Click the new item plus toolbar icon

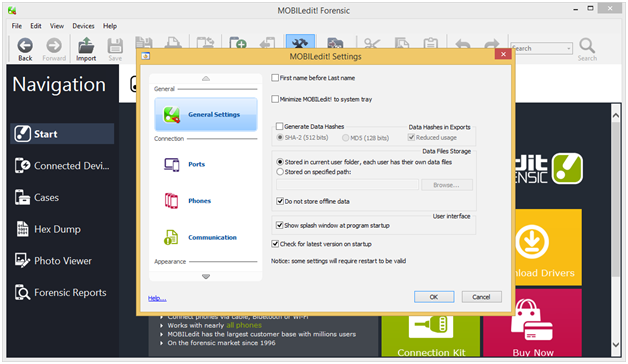click(x=238, y=42)
